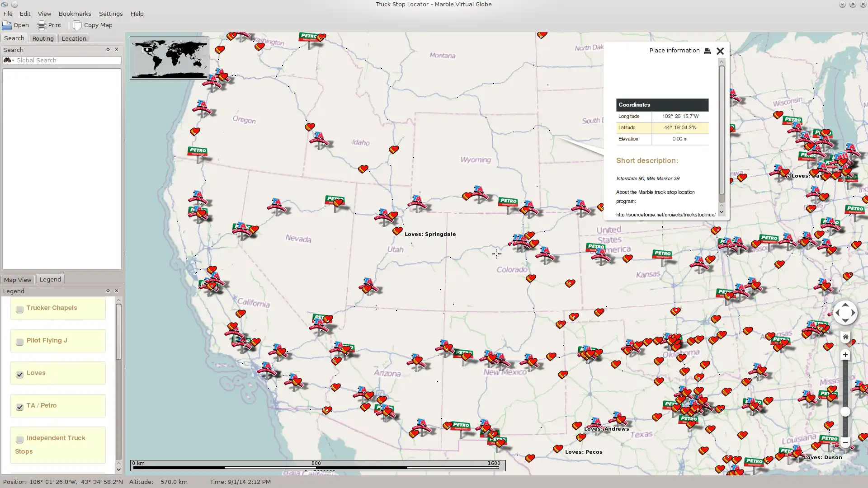Screen dimensions: 868x488
Task: Switch to the Map View tab
Action: point(18,280)
